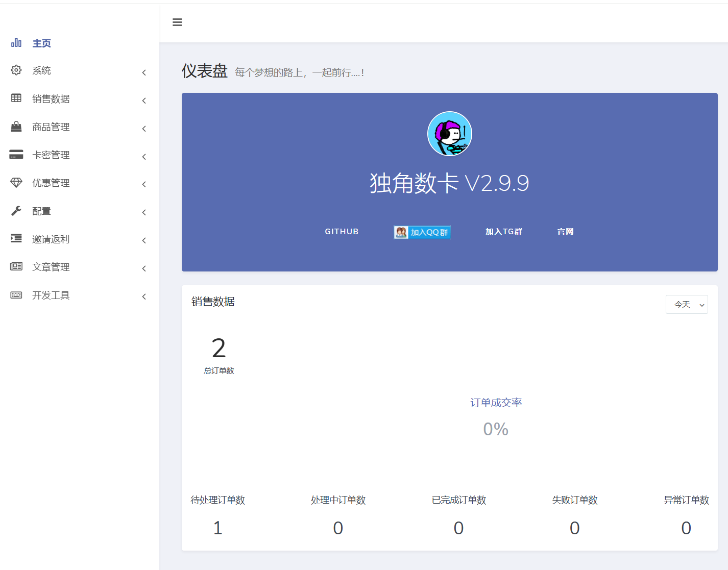Click the 已完成订单数 label
Screen dimensions: 728x570
tap(459, 500)
